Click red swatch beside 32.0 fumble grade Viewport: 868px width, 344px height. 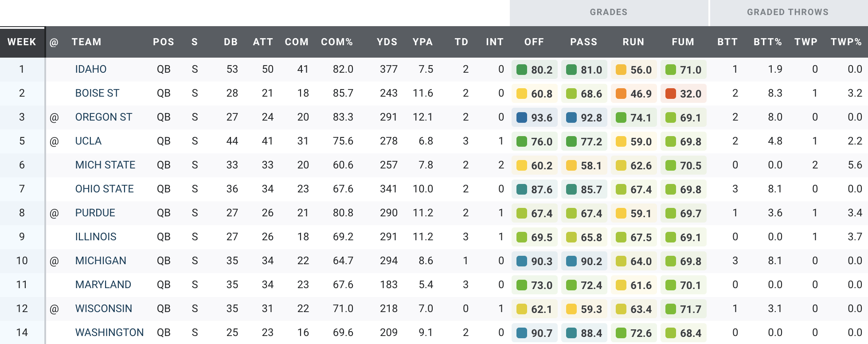[671, 94]
